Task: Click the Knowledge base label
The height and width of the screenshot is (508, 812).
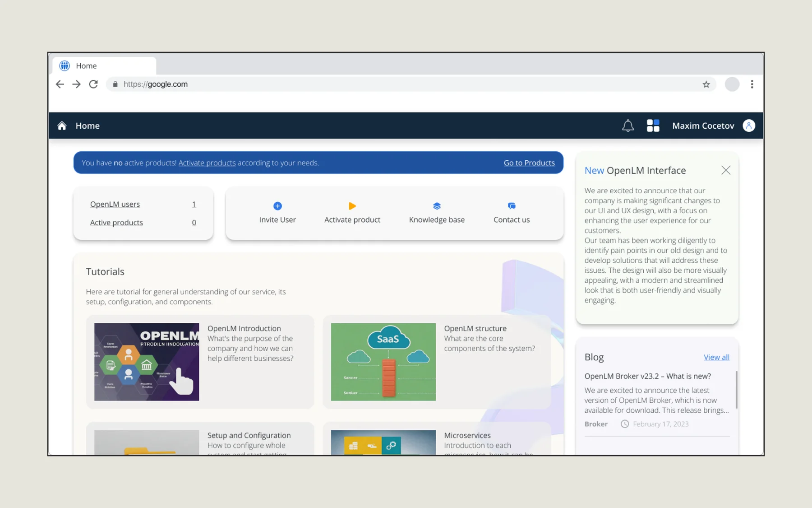Action: (437, 220)
